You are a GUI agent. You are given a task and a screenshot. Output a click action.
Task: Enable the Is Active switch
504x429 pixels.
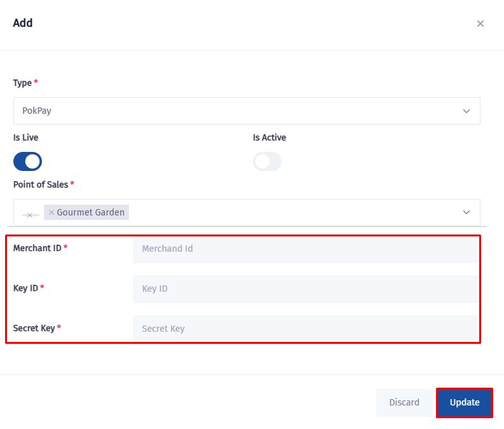[x=267, y=161]
